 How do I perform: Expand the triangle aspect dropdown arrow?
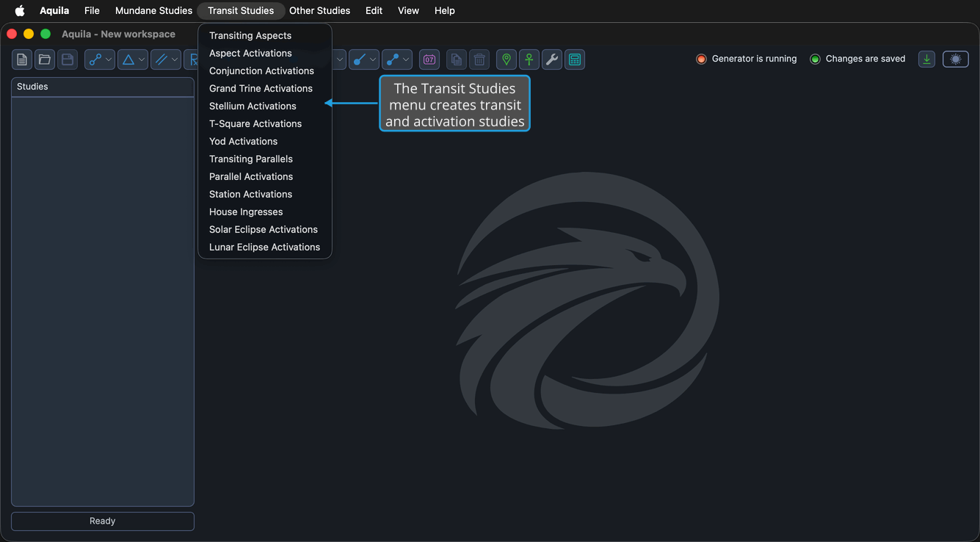142,59
